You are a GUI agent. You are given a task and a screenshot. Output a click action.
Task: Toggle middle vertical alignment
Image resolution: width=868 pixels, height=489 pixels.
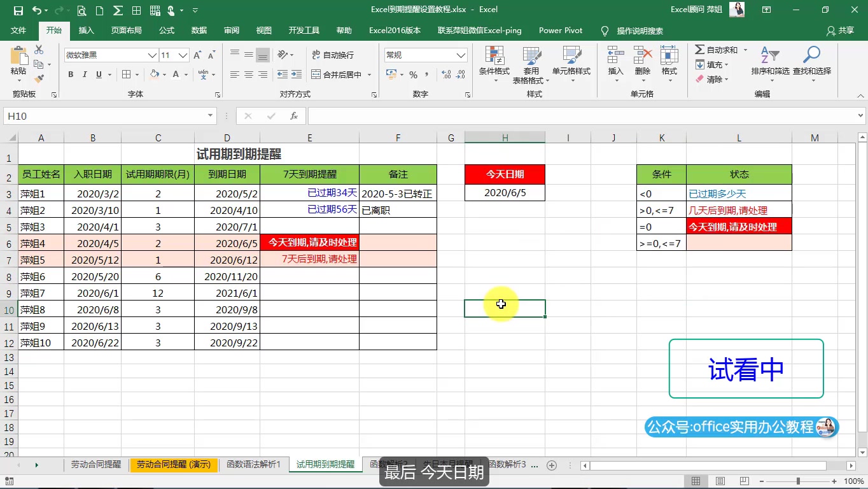pos(249,55)
